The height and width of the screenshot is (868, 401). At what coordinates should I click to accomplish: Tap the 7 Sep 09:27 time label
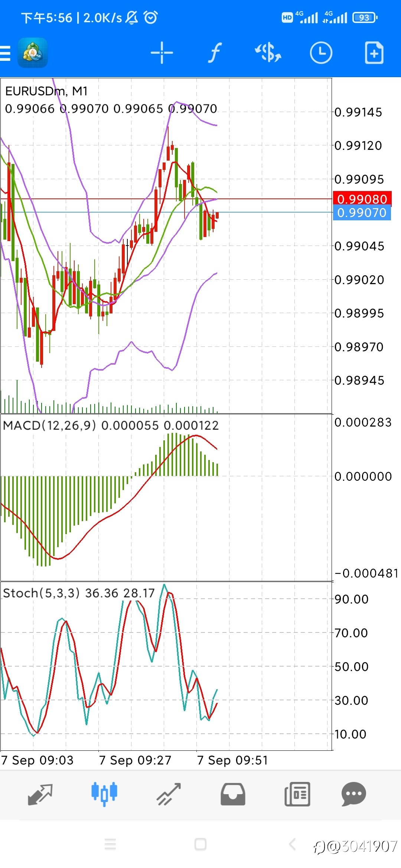135,760
